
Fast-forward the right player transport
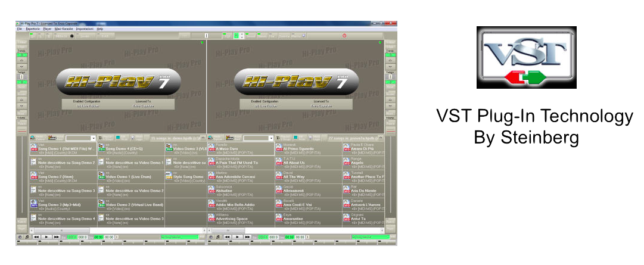click(x=247, y=237)
